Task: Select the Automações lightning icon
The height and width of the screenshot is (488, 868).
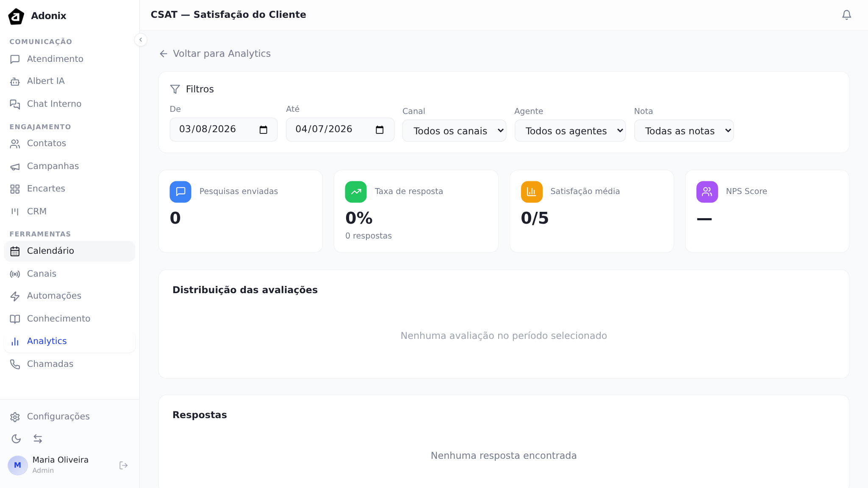Action: (x=15, y=296)
